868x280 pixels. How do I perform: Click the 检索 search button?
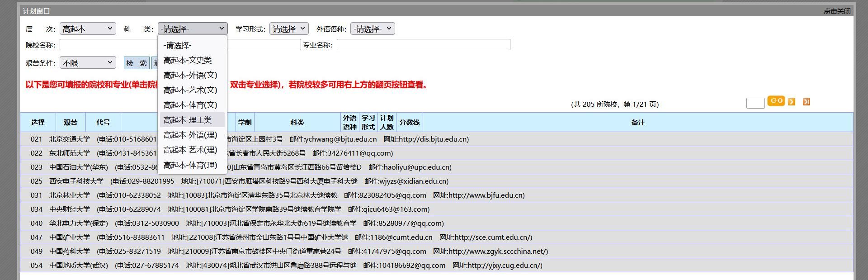(x=137, y=63)
